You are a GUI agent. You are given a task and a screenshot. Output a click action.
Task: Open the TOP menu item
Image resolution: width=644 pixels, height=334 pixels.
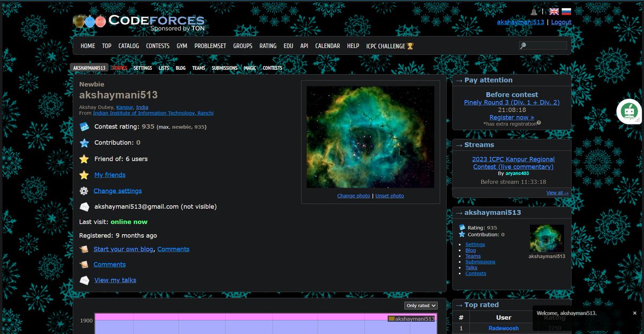pyautogui.click(x=107, y=46)
